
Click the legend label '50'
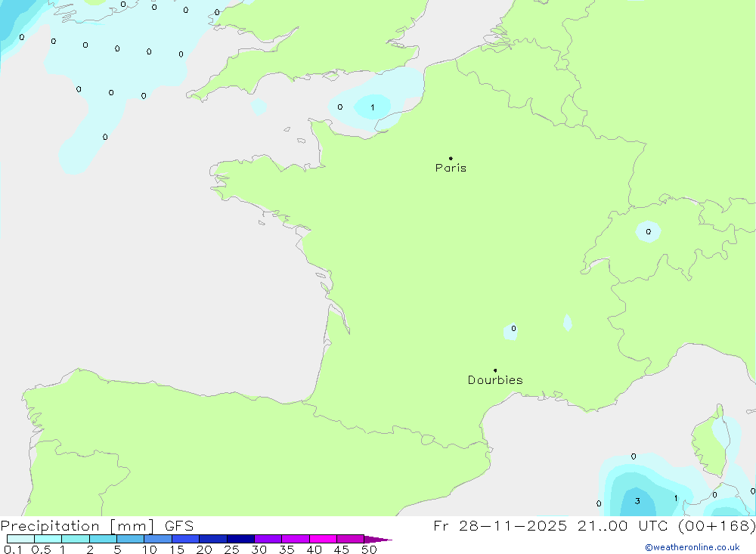[369, 549]
